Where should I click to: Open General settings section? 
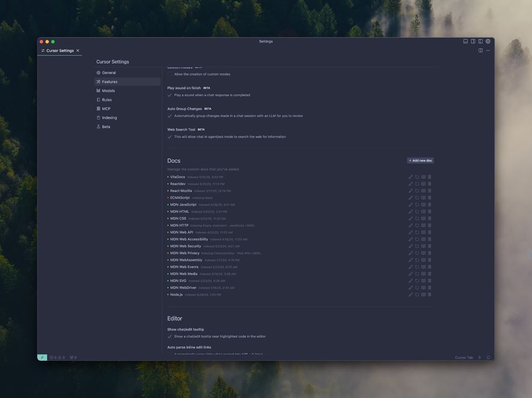[x=127, y=72]
